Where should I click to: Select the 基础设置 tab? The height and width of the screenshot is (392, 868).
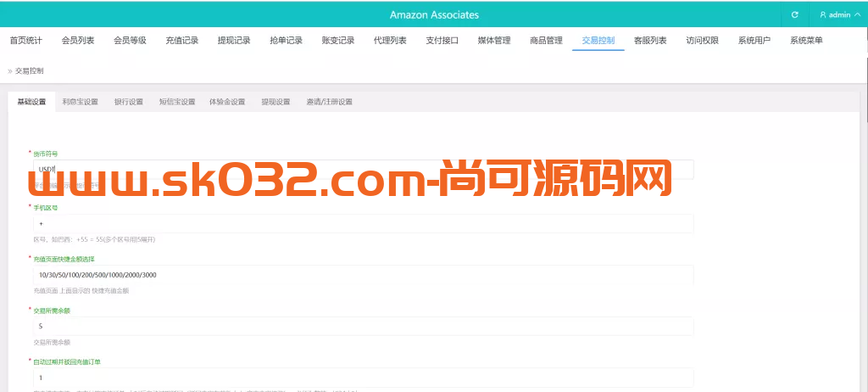pos(31,102)
